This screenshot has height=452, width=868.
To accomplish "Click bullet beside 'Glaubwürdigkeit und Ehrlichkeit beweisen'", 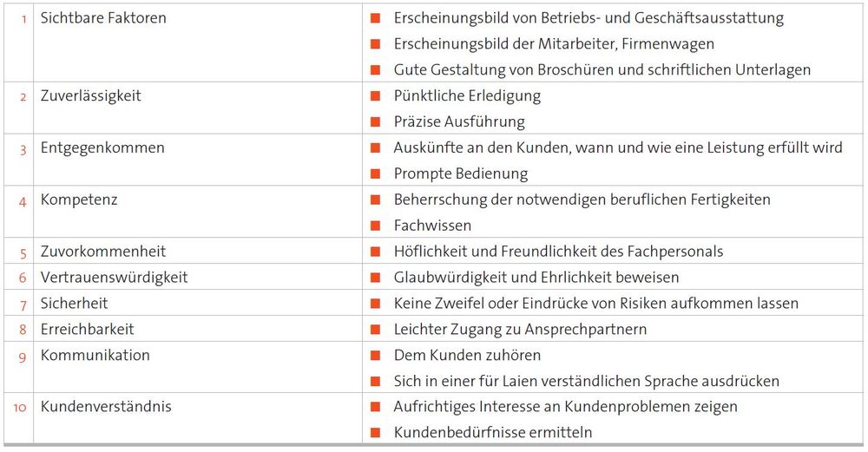I will [375, 278].
